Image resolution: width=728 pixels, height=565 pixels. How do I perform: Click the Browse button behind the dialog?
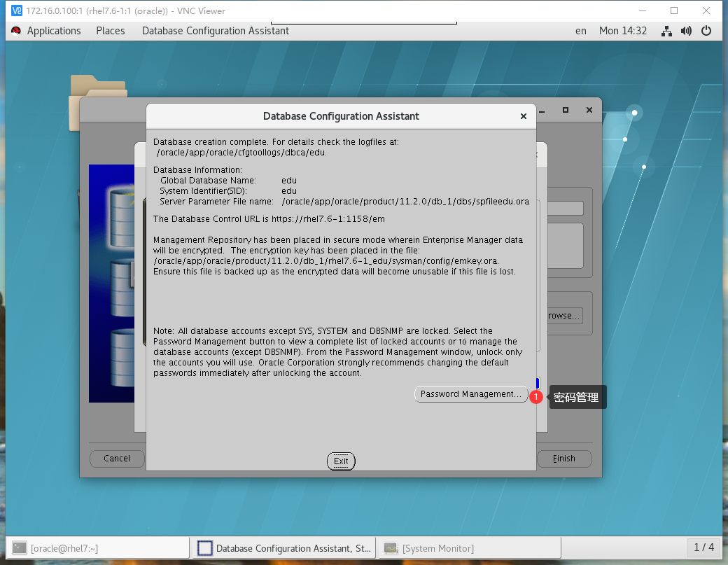coord(565,316)
